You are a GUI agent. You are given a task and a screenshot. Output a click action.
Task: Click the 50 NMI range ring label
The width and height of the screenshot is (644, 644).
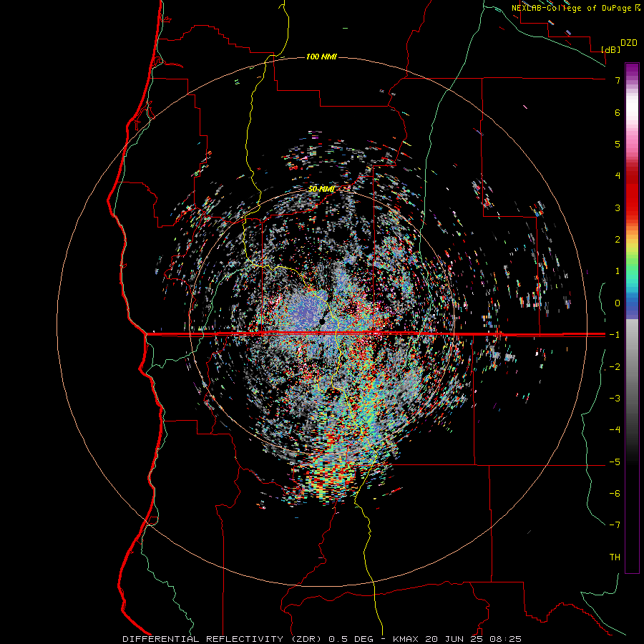point(321,189)
